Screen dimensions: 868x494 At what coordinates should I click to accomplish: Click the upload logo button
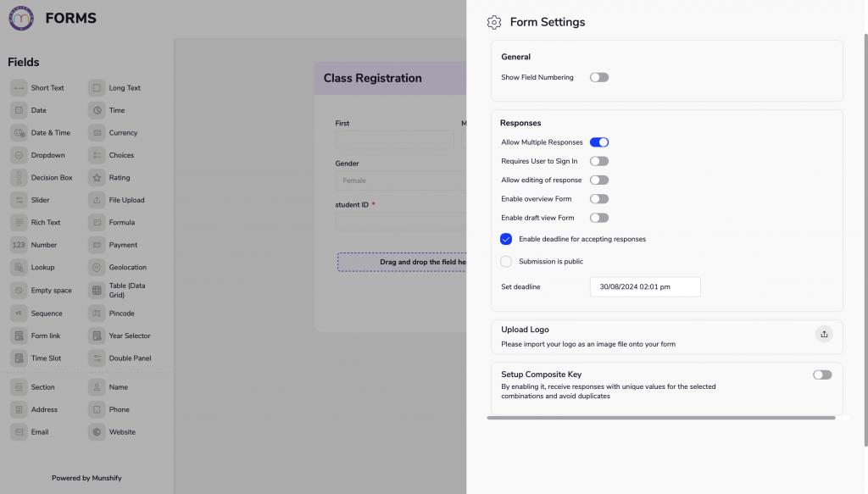coord(824,334)
